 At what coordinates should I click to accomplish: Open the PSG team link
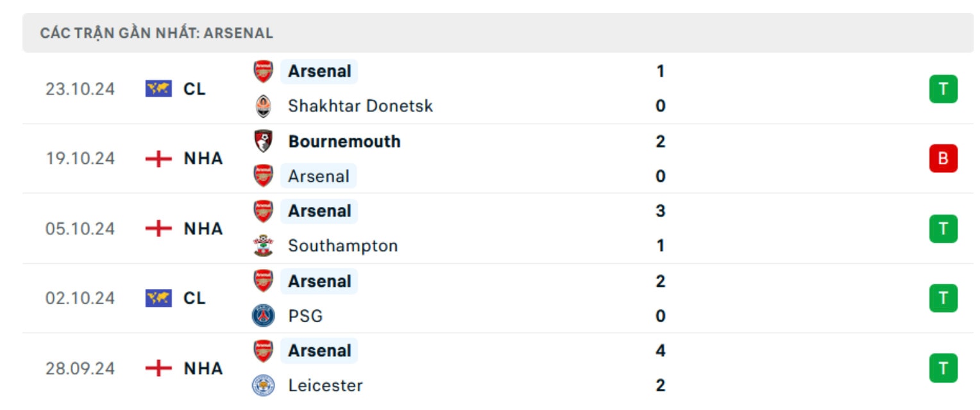point(305,316)
